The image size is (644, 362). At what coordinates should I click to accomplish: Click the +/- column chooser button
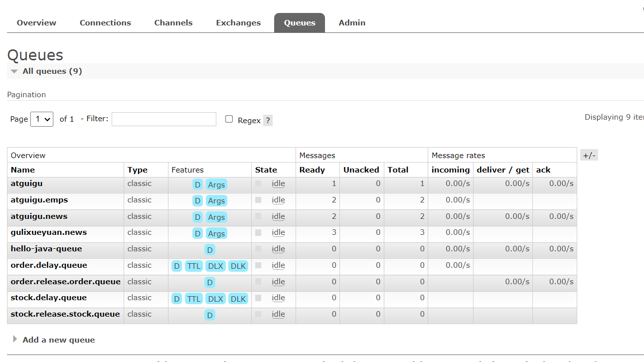click(x=589, y=155)
